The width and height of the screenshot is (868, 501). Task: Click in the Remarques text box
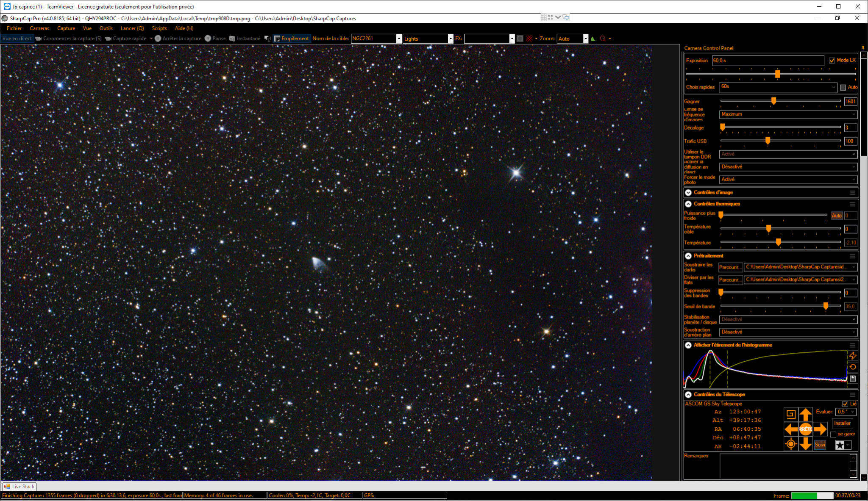pos(785,466)
